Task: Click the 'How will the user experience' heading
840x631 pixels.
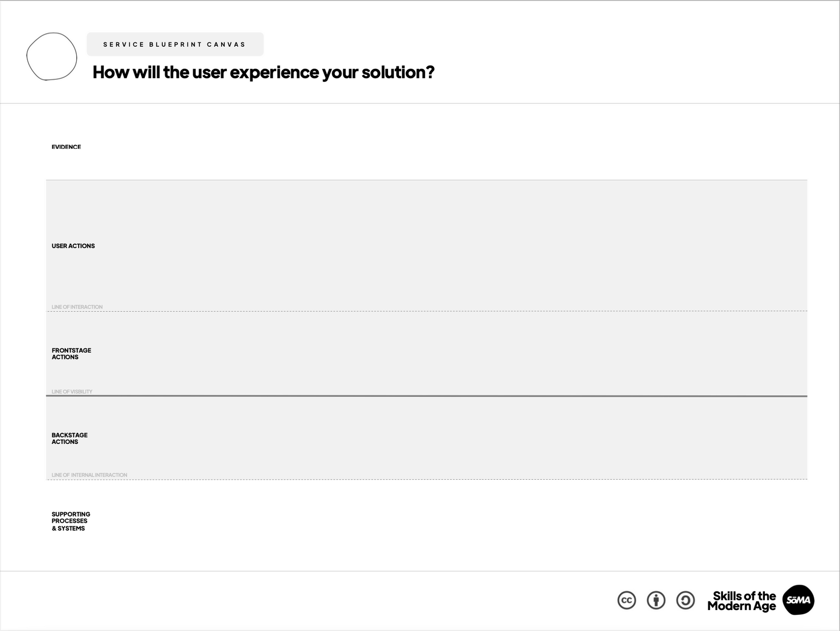Action: point(263,73)
